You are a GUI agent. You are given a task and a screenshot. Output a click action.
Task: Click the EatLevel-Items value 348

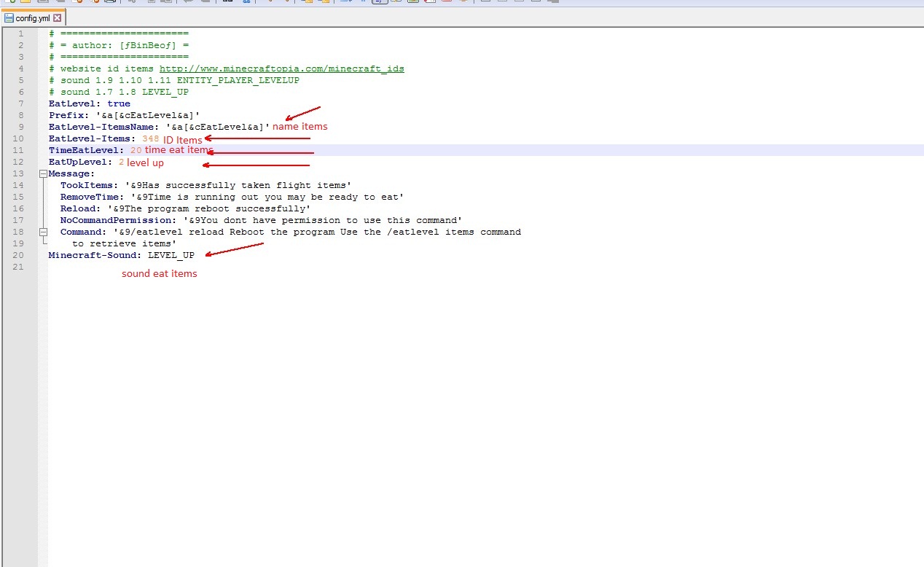coord(151,138)
